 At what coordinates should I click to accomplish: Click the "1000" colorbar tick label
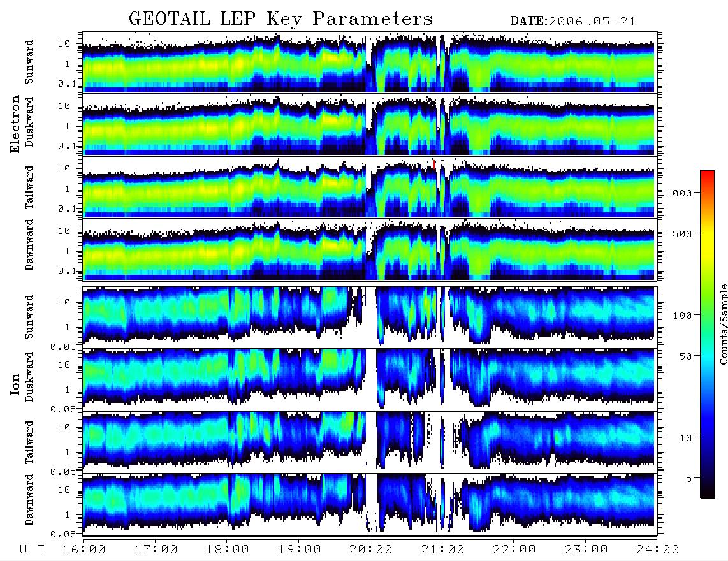(679, 193)
